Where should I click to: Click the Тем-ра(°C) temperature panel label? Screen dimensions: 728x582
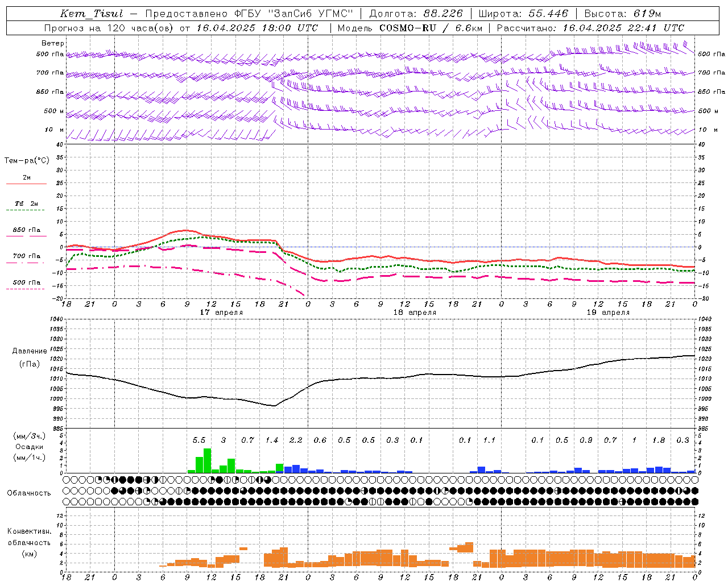point(27,161)
